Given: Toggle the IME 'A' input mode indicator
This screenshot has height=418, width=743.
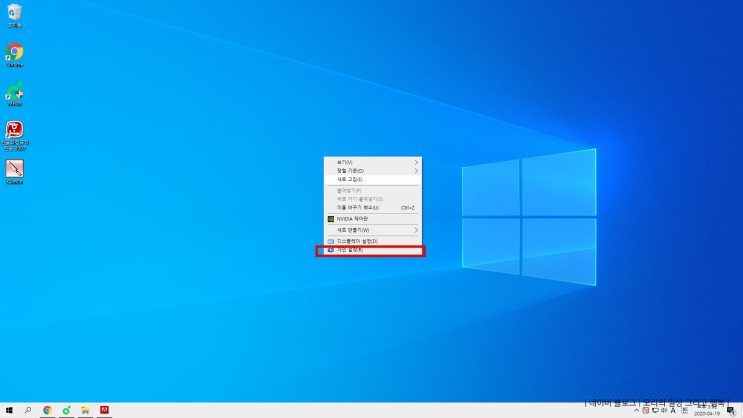Looking at the screenshot, I should tap(673, 410).
